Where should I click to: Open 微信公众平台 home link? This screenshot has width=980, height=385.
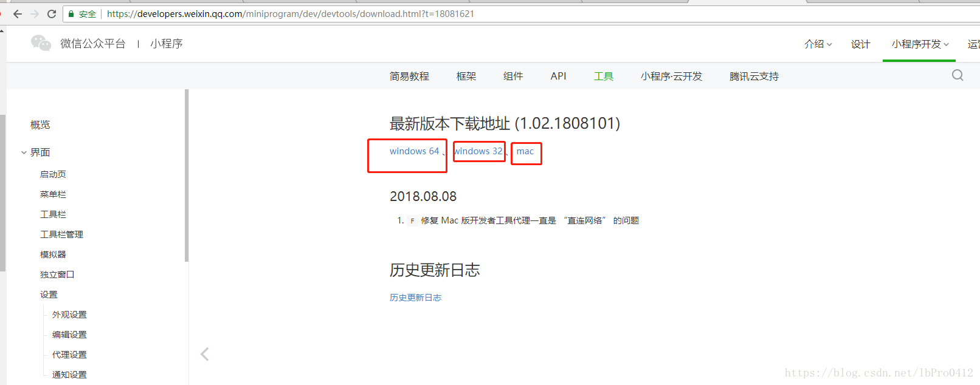(92, 44)
